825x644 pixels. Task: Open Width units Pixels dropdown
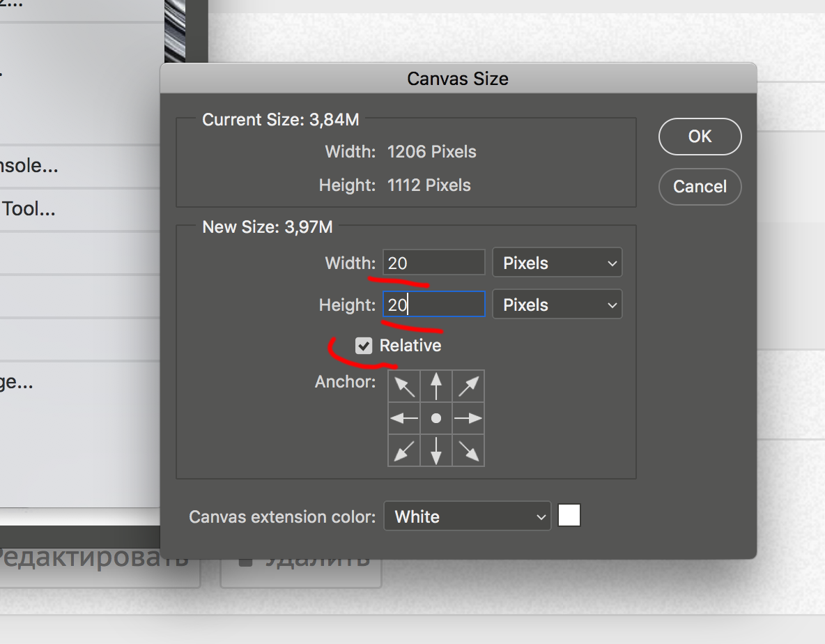(557, 263)
